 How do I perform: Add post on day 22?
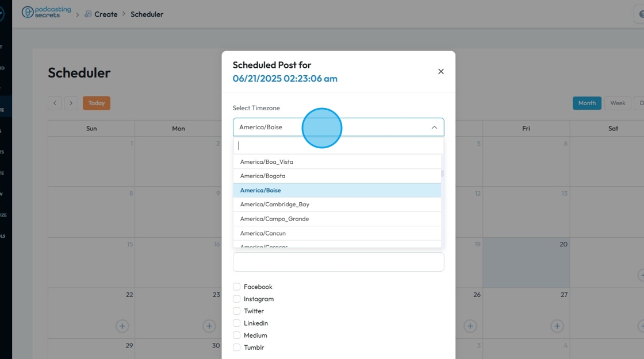click(122, 326)
